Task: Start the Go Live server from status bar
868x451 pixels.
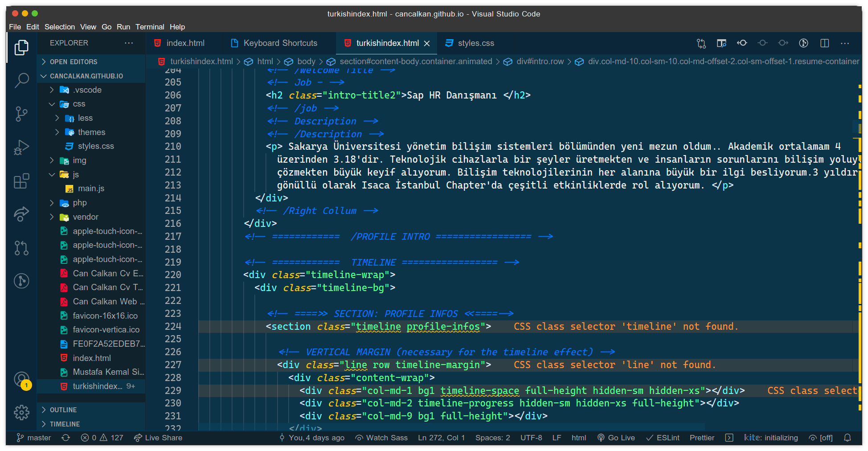Action: tap(616, 438)
